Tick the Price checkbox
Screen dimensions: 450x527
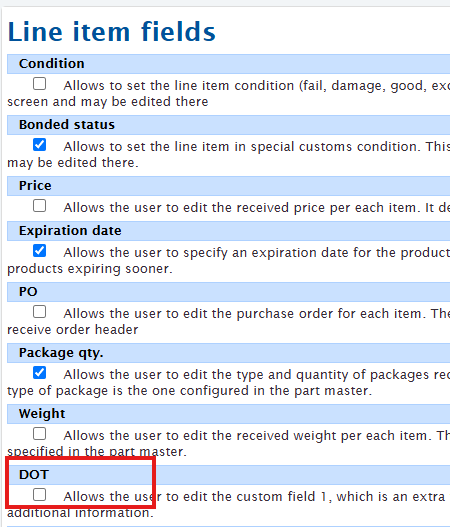pos(39,206)
